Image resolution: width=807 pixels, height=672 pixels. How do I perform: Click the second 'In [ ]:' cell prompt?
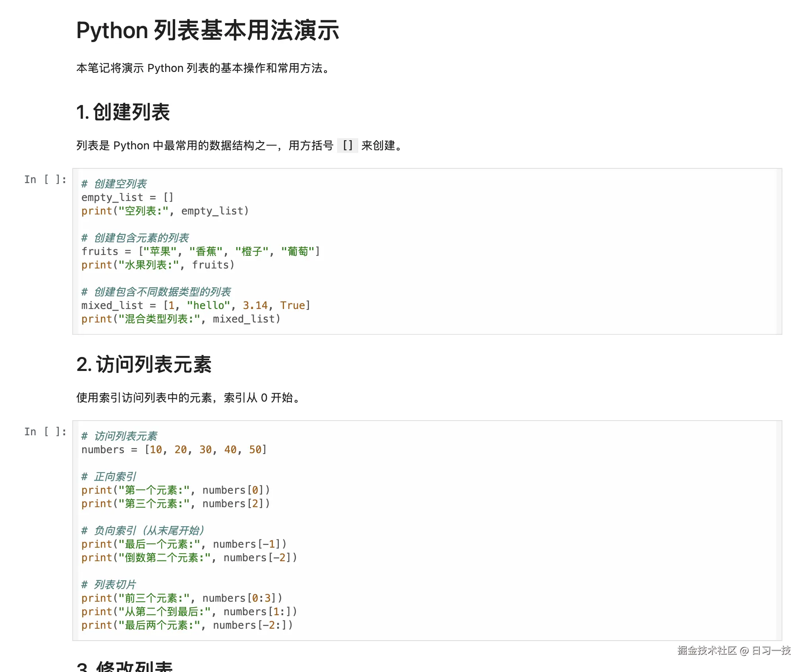tap(45, 432)
